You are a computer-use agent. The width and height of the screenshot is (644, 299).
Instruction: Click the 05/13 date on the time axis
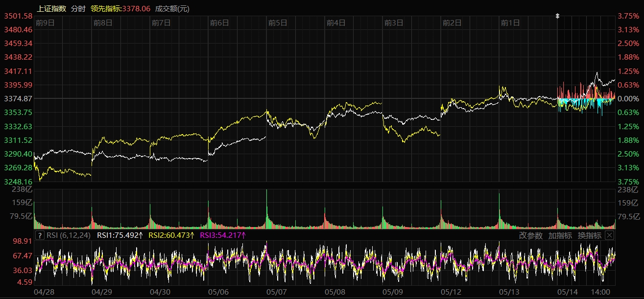point(509,292)
